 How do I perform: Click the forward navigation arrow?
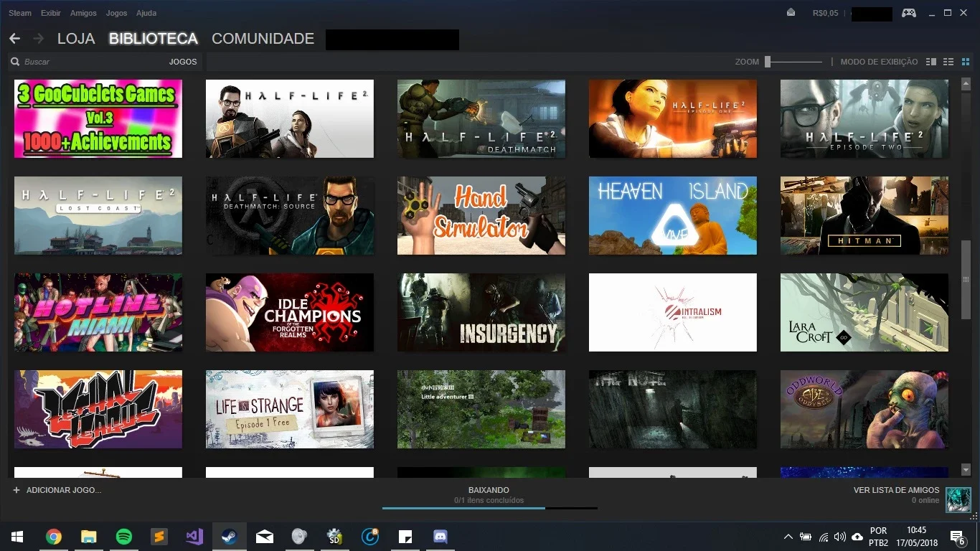pyautogui.click(x=39, y=39)
